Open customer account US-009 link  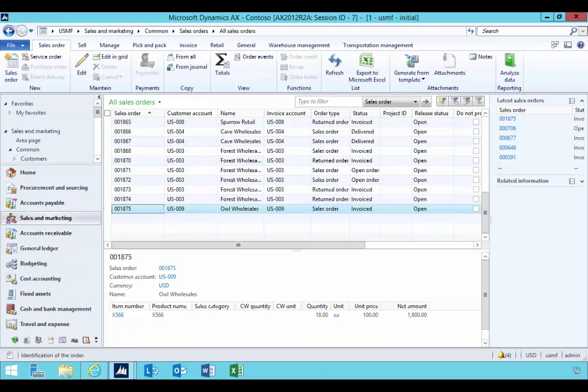168,277
